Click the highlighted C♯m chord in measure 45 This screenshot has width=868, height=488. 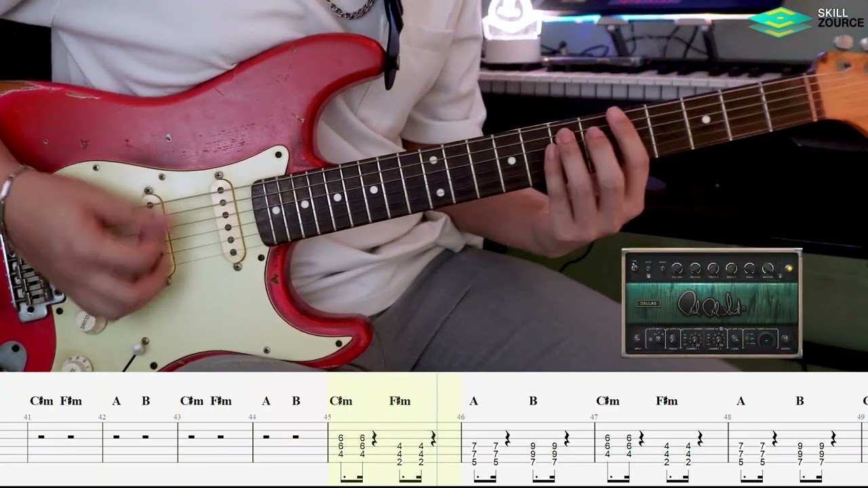point(340,401)
